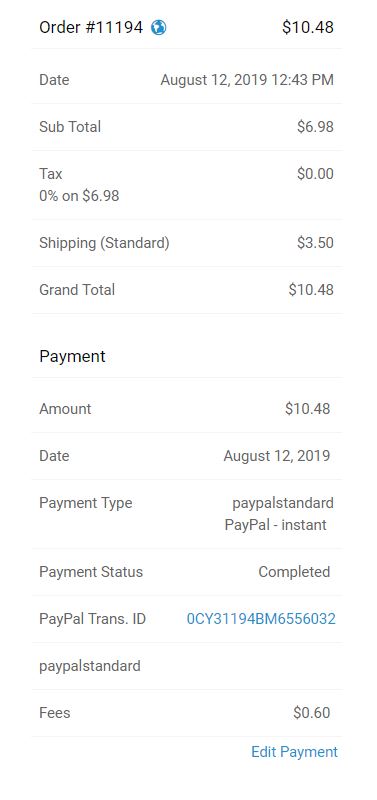Select the shipping cost $3.50
This screenshot has width=377, height=800.
(315, 243)
